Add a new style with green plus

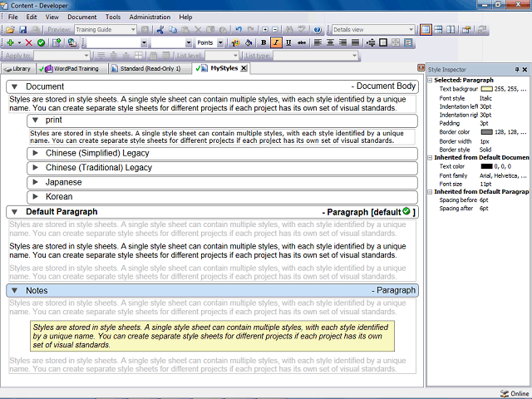point(10,42)
